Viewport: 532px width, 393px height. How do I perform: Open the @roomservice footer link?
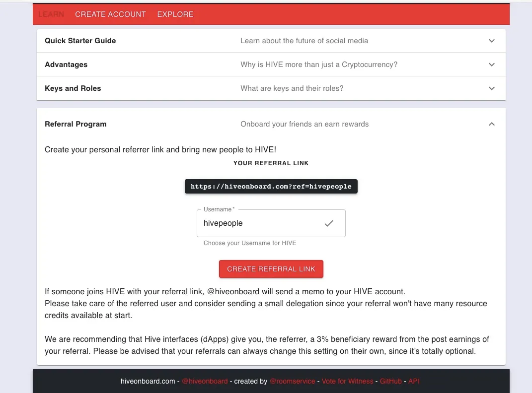[292, 381]
